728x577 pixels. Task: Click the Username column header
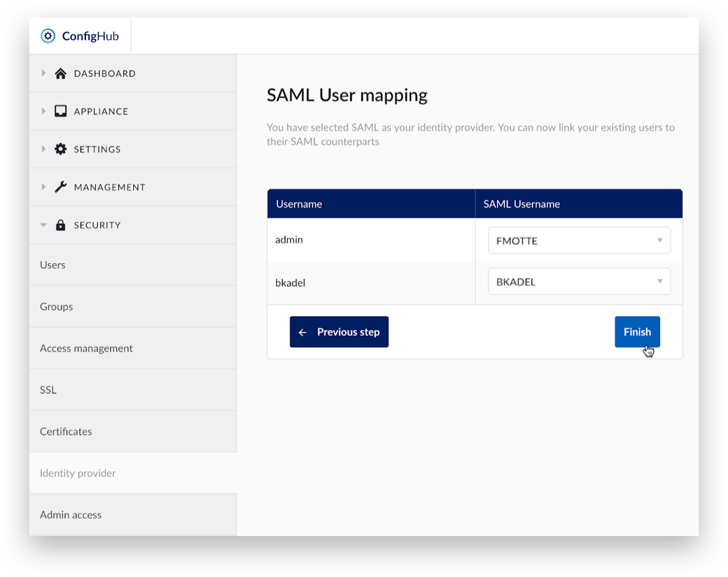tap(371, 204)
